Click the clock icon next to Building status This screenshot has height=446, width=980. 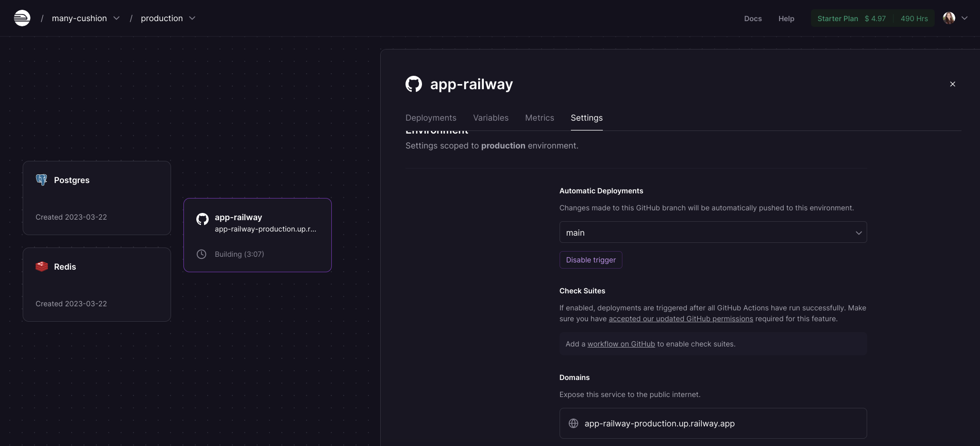click(x=201, y=254)
